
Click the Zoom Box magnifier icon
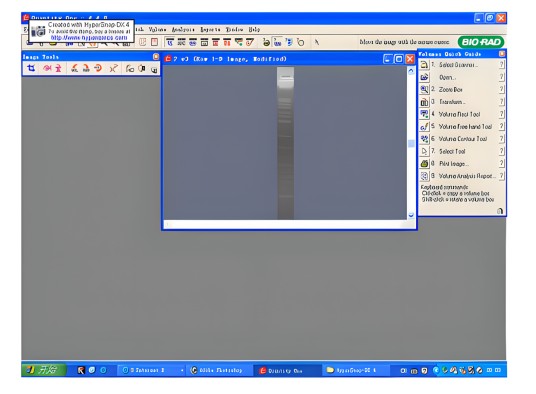click(424, 89)
